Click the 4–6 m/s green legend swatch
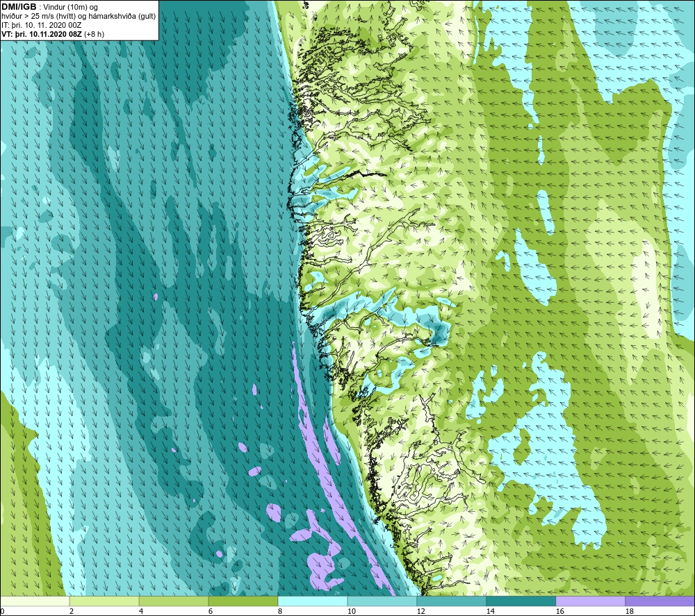The image size is (695, 616). [174, 601]
